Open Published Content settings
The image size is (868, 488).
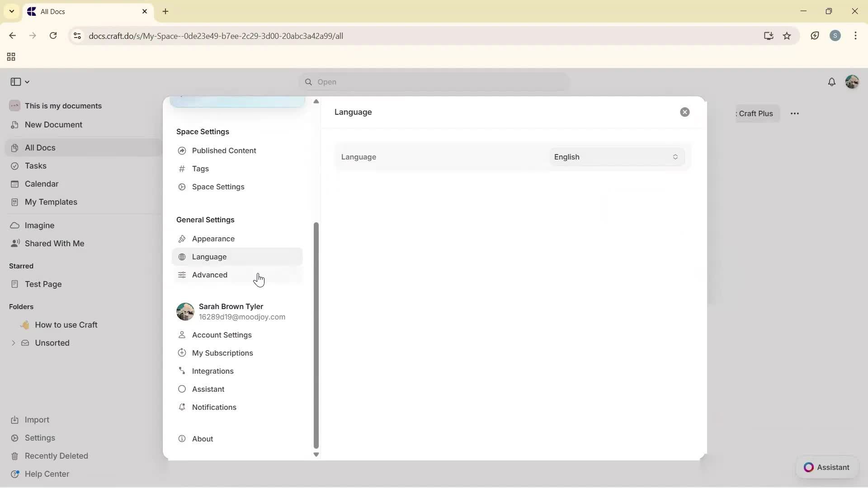pos(223,150)
